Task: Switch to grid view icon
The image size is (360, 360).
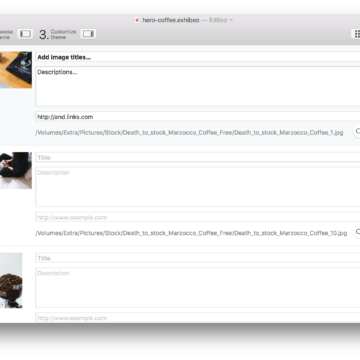Action: [356, 34]
